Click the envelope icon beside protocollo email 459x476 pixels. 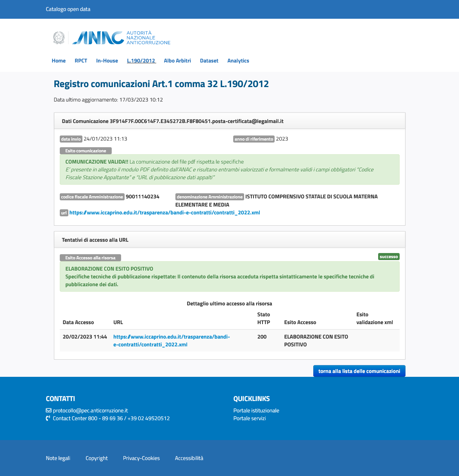click(x=48, y=410)
